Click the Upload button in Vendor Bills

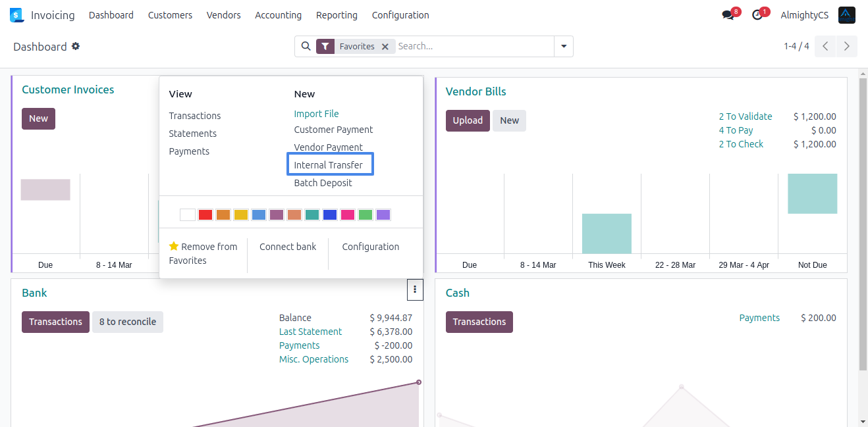pos(468,120)
